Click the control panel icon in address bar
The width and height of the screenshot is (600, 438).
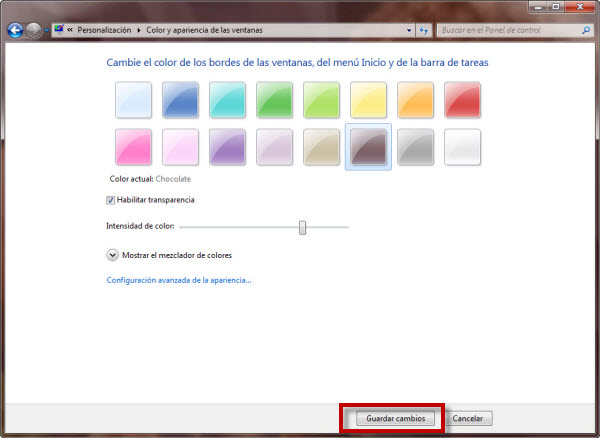[x=59, y=31]
